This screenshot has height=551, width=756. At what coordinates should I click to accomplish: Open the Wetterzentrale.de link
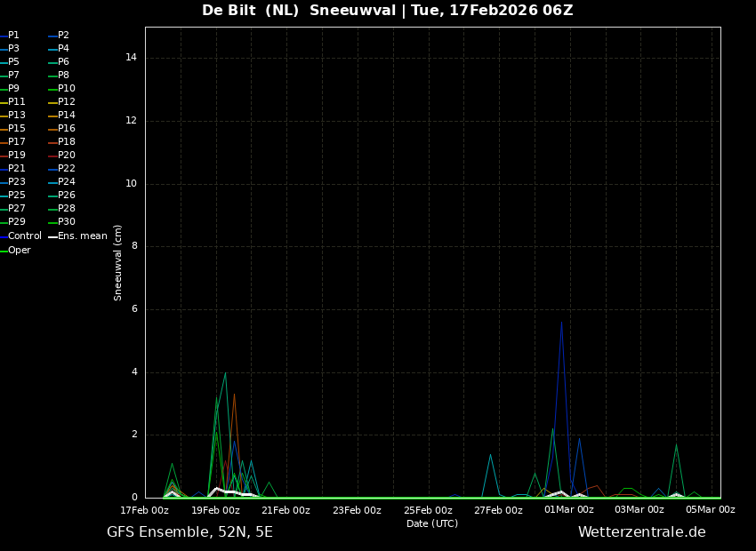[x=641, y=532]
